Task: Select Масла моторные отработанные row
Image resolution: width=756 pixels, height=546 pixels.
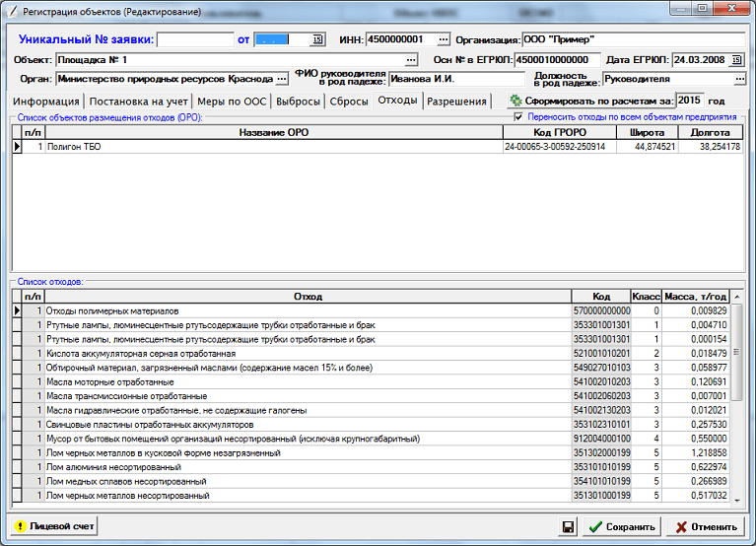Action: coord(371,382)
